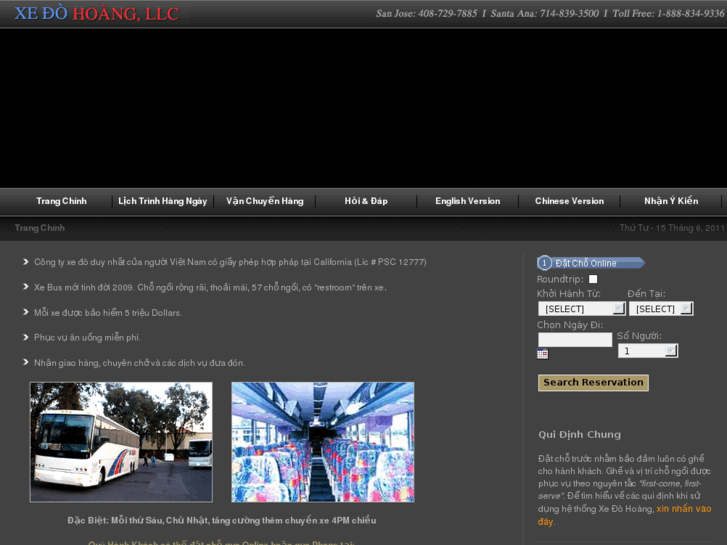This screenshot has width=727, height=545.
Task: Click bullet arrow beside 'Phục vụ ăn uống'
Action: click(x=26, y=337)
